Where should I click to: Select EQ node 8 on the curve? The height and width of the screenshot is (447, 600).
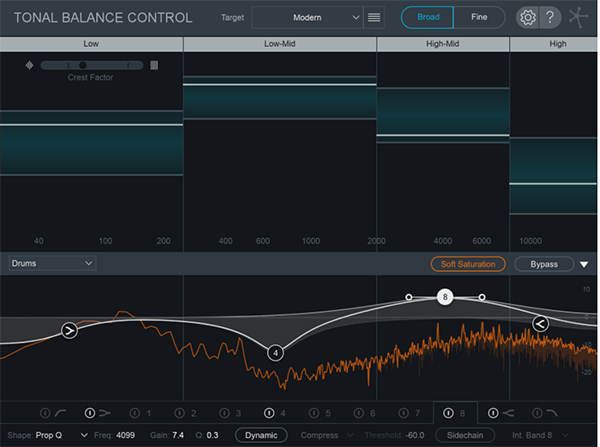pyautogui.click(x=445, y=297)
